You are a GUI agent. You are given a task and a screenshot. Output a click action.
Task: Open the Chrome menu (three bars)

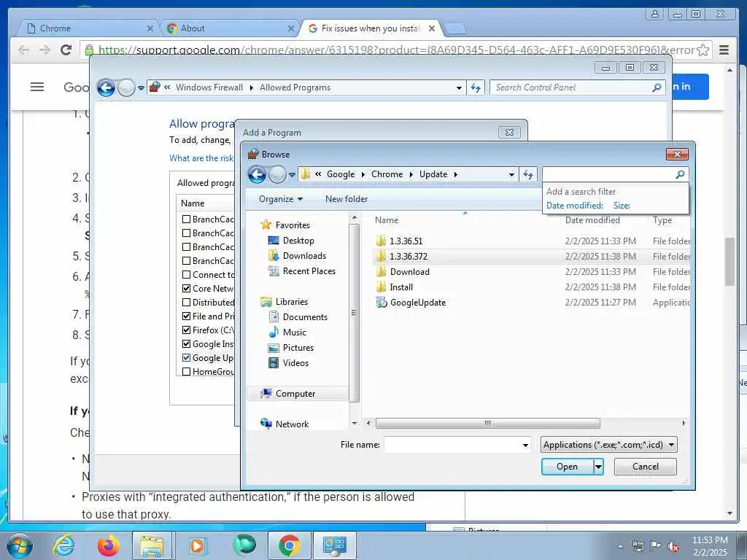pyautogui.click(x=724, y=50)
